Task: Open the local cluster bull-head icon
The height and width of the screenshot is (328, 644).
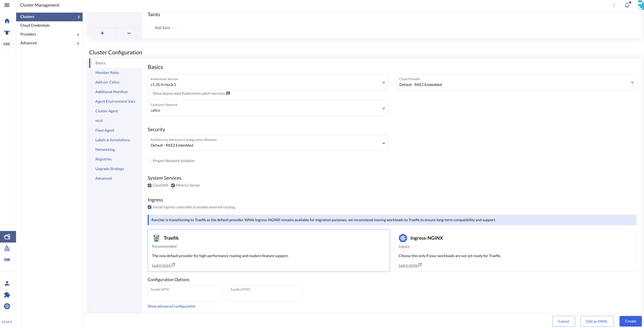Action: pyautogui.click(x=7, y=32)
